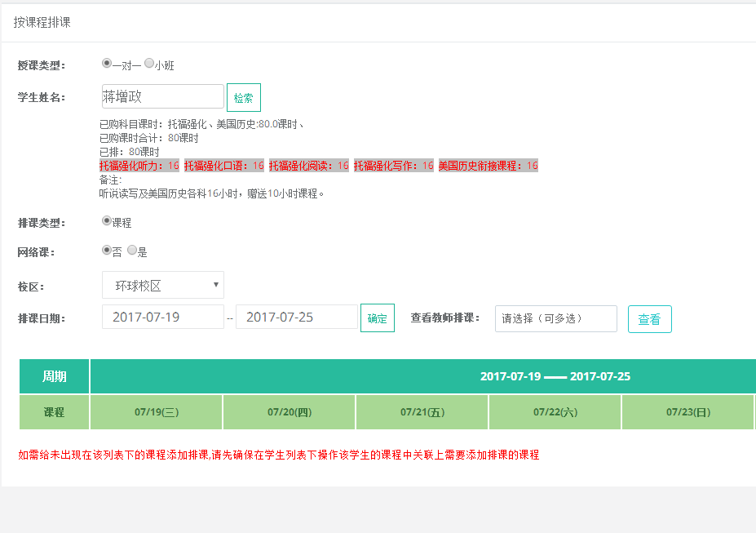Click the 课程 table row header
The height and width of the screenshot is (533, 756).
(54, 412)
